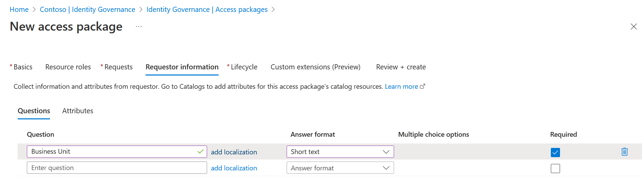Open the Learn more link
Image resolution: width=644 pixels, height=185 pixels.
point(401,87)
